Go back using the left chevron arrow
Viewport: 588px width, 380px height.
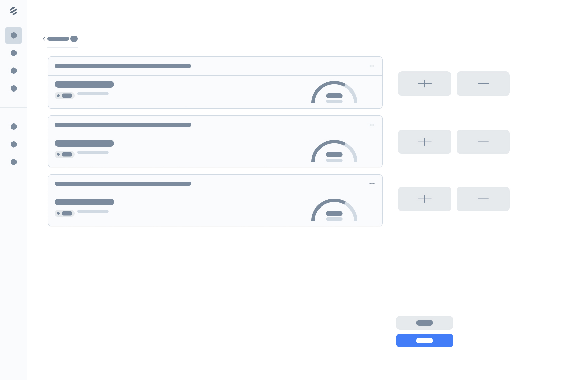[x=44, y=39]
